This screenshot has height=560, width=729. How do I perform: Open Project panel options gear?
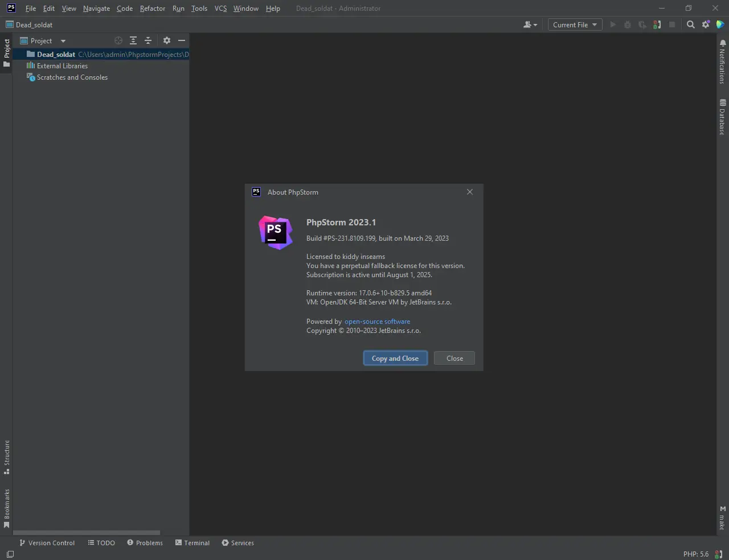(166, 40)
